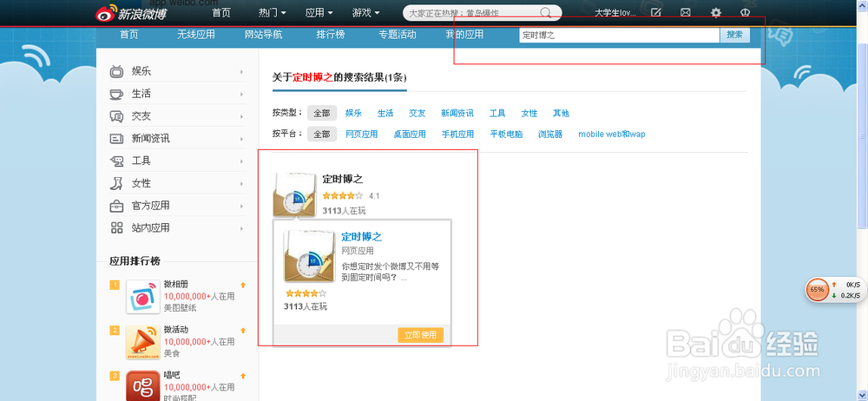868x401 pixels.
Task: Filter platform by 手机应用
Action: coord(457,134)
